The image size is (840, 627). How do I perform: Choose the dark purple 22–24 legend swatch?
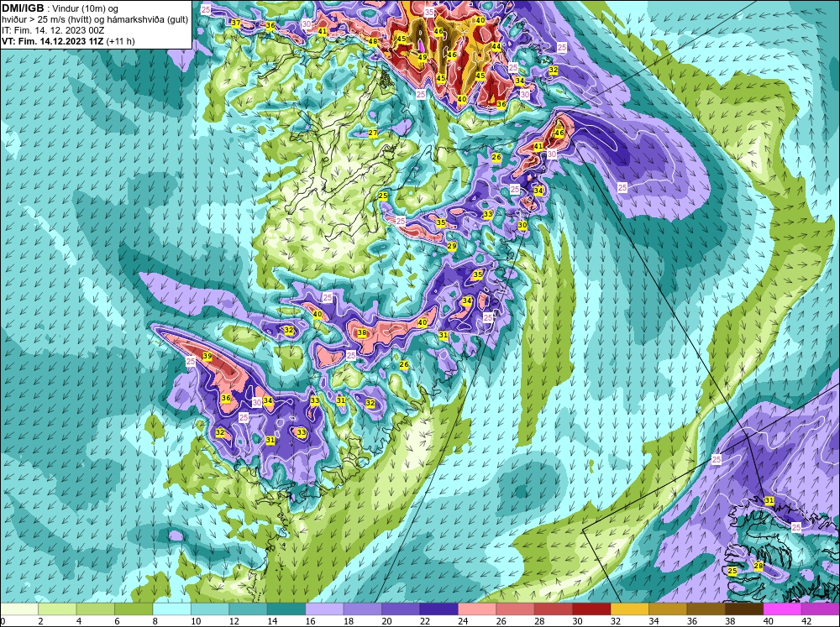(x=438, y=609)
